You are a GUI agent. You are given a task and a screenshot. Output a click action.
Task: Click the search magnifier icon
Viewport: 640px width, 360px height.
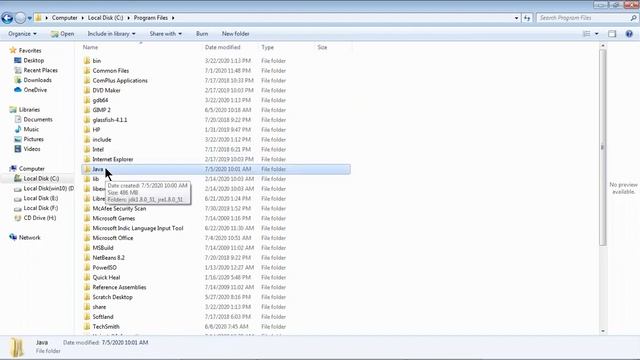tap(633, 18)
